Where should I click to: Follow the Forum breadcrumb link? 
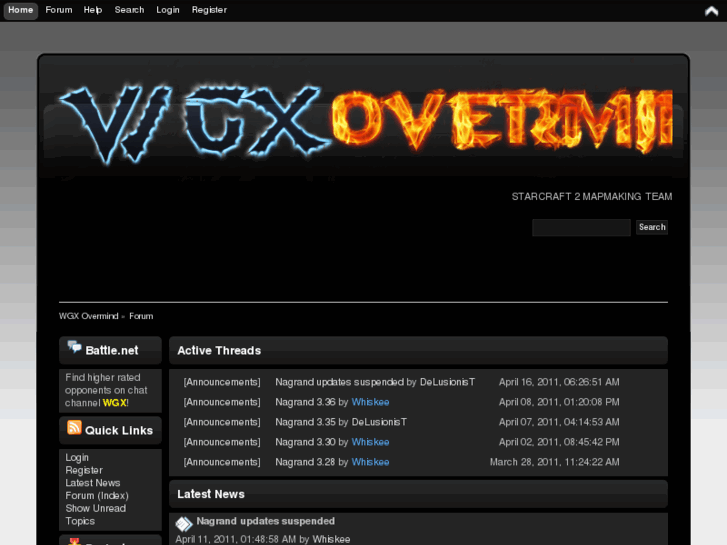coord(141,316)
